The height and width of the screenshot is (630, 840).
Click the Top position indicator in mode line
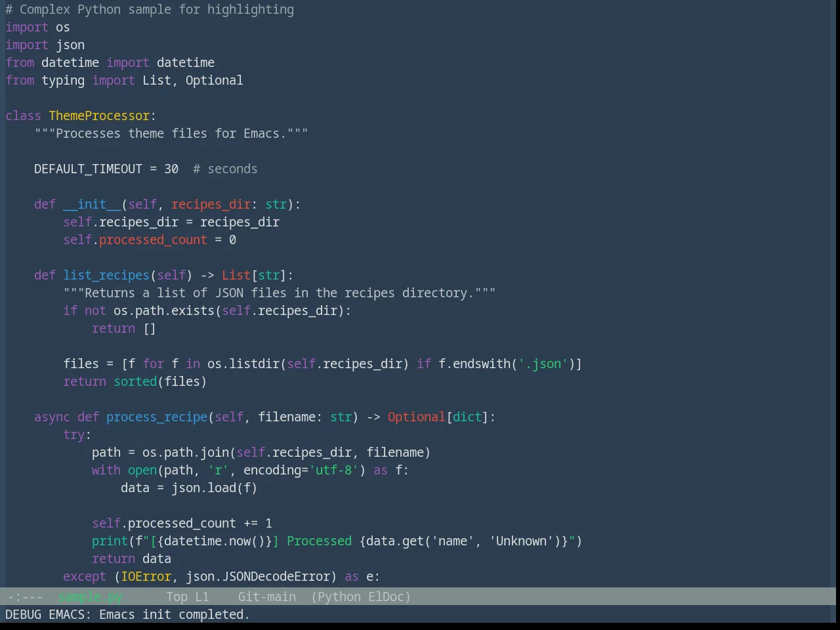[177, 597]
